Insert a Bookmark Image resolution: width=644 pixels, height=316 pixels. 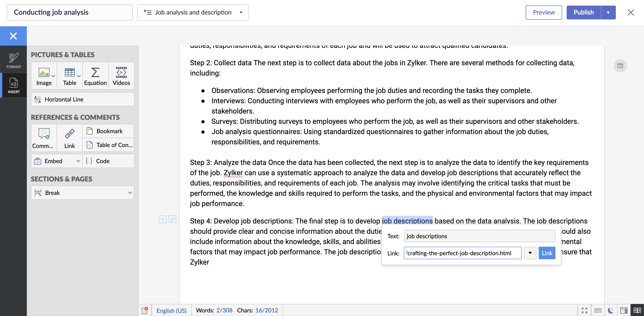coord(108,131)
